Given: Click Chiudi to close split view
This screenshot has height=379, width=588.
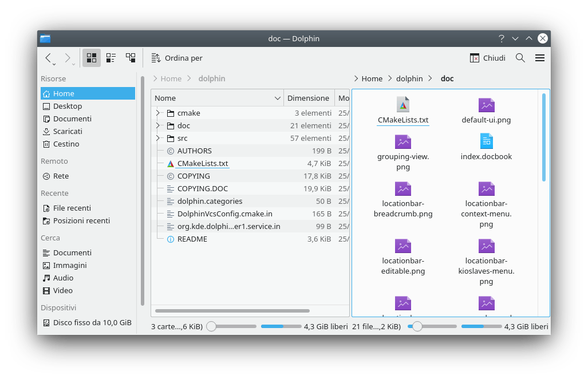Looking at the screenshot, I should point(488,58).
